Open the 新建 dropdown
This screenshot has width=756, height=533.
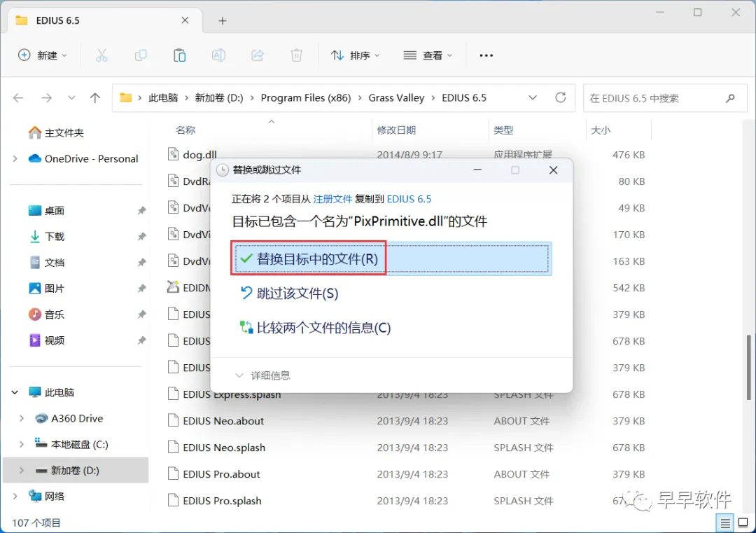(x=43, y=55)
